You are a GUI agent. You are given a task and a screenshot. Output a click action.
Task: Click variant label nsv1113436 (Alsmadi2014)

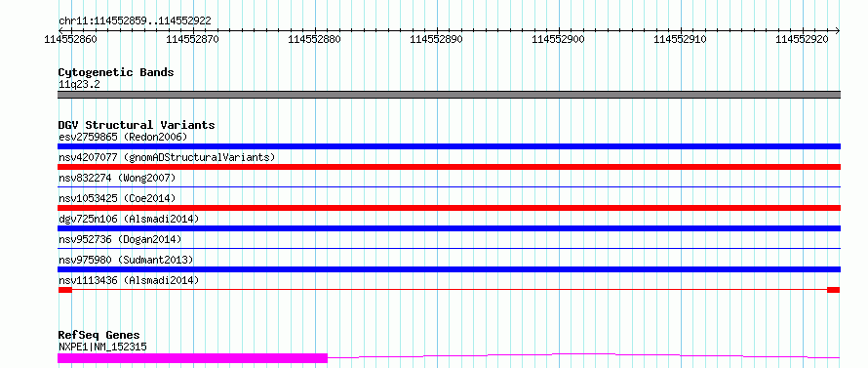point(129,280)
